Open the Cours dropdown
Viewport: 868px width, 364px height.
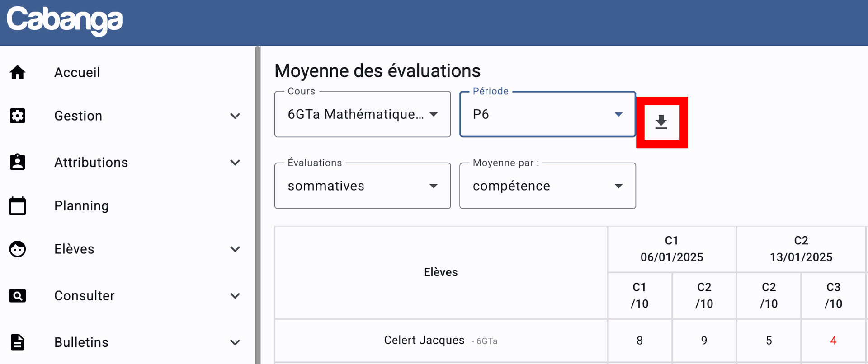click(x=363, y=114)
